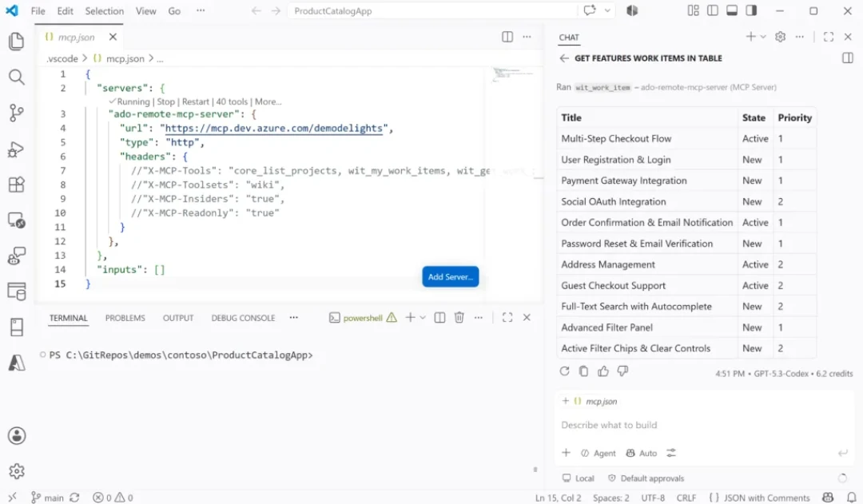Open the Accounts menu icon

point(17,436)
